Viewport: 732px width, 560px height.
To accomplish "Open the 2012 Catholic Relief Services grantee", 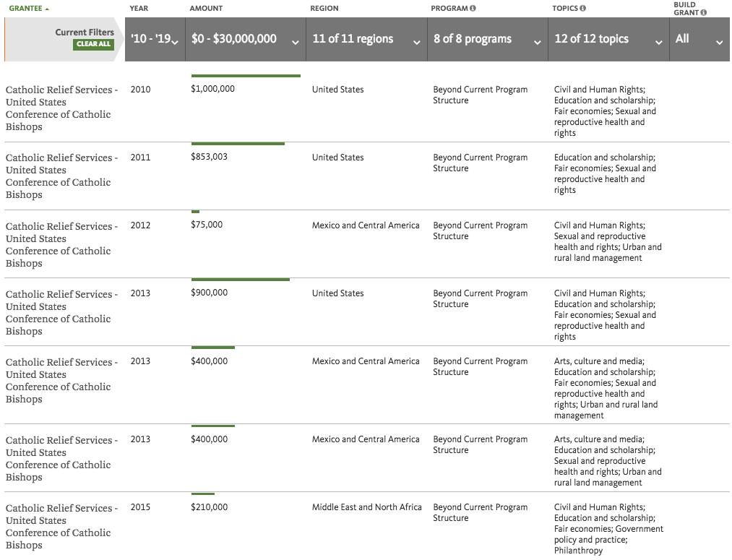I will point(61,244).
